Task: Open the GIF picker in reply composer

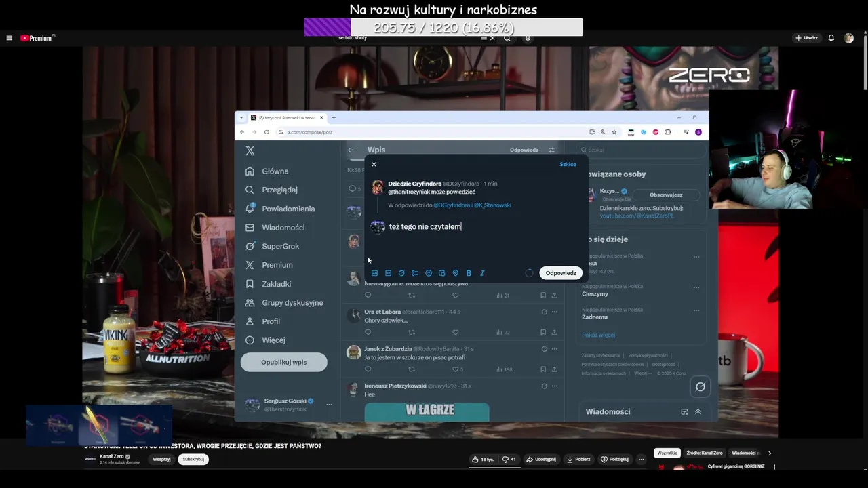Action: tap(388, 273)
